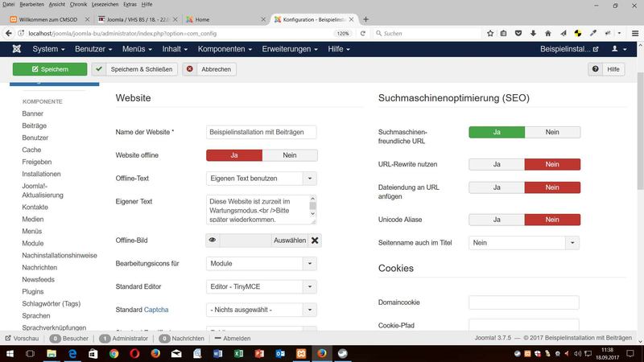Open Windows Start menu
This screenshot has width=644, height=362.
[10, 353]
